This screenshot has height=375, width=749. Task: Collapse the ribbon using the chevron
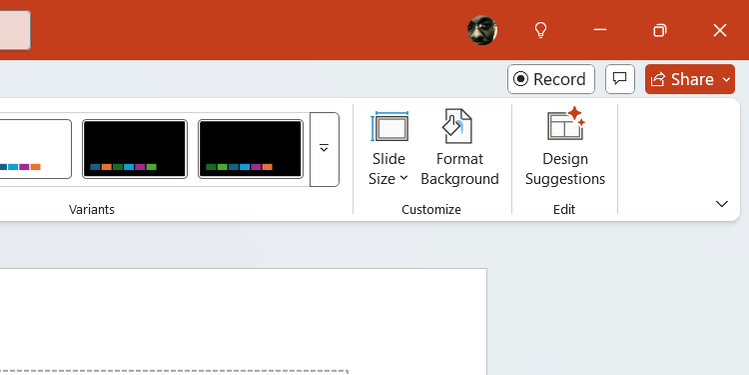721,204
